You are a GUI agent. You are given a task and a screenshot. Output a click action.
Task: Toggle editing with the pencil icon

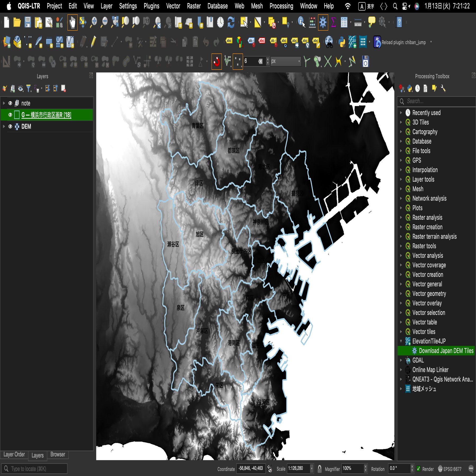coord(93,42)
